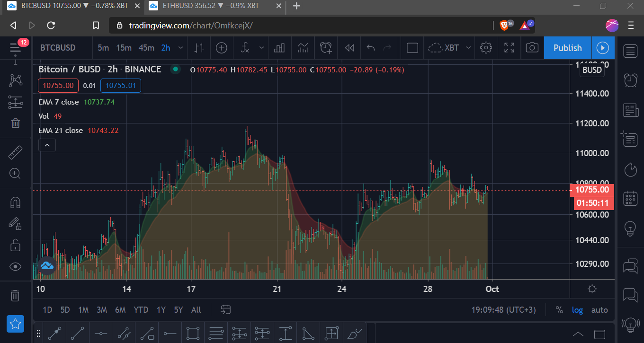Expand the indicators favorites dropdown arrow
Image resolution: width=644 pixels, height=343 pixels.
coord(261,48)
